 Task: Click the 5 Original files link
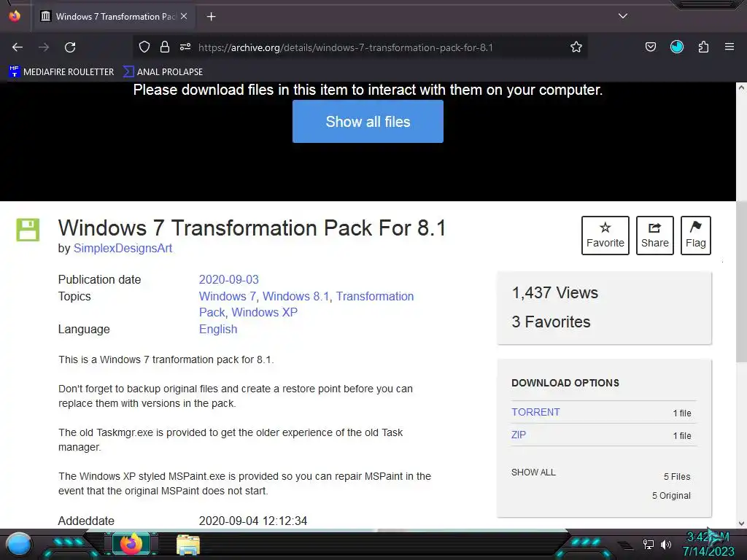point(671,495)
